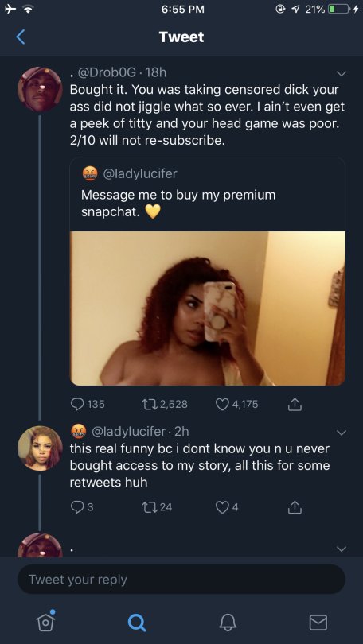Open the Notifications bell tab
This screenshot has width=363, height=644.
(x=228, y=623)
